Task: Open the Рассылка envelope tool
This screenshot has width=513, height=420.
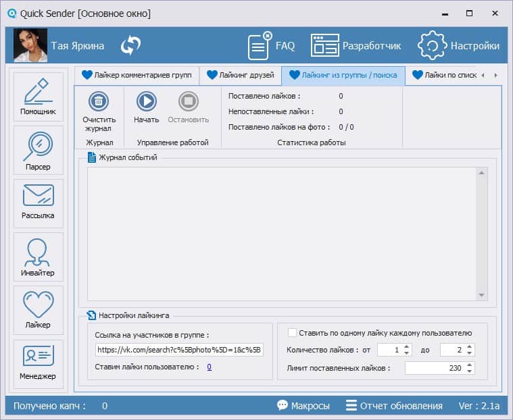Action: tap(39, 203)
